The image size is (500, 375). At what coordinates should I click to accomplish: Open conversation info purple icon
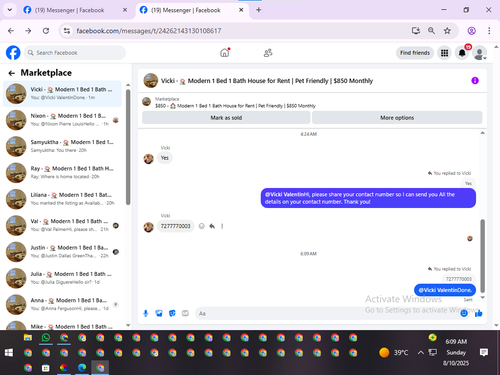475,81
